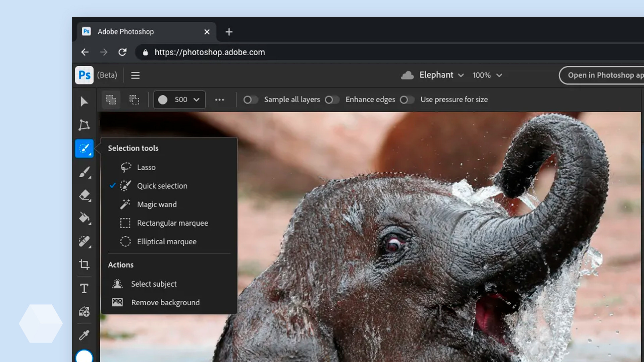Click the active Quick selection toolbar tool
Screen dimensions: 644x362
[x=84, y=148]
